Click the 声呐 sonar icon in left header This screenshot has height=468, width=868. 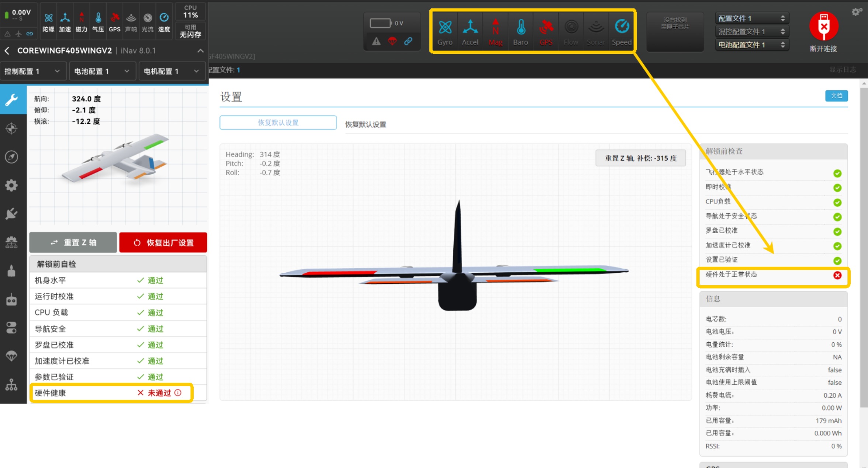(131, 22)
